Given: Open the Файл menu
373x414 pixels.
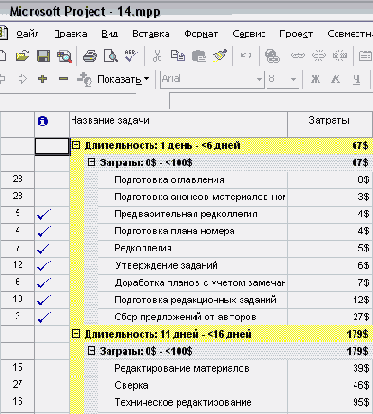Looking at the screenshot, I should click(x=27, y=34).
